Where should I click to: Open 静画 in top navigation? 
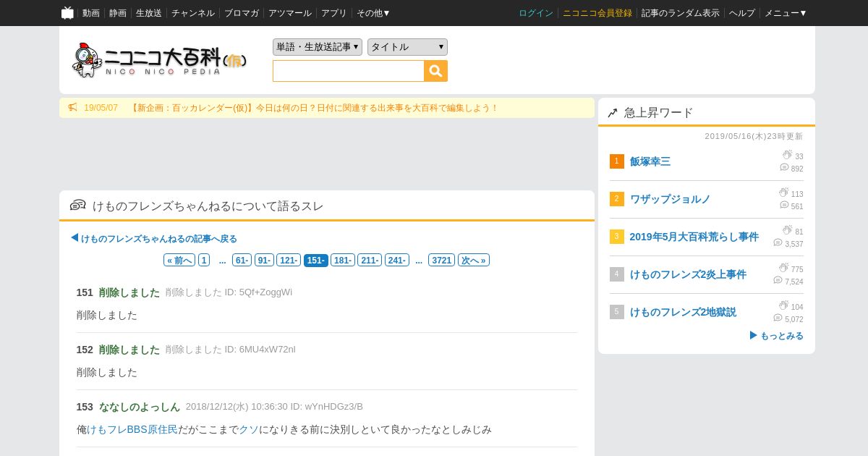coord(118,13)
